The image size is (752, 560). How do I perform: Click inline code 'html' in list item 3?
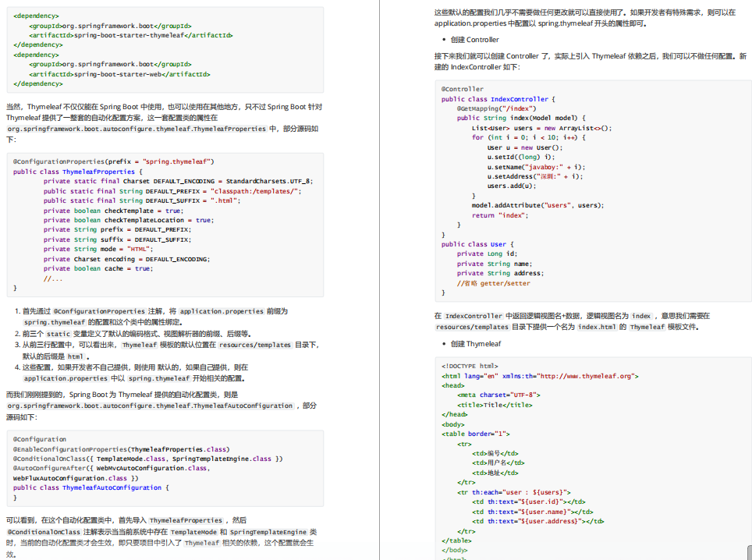coord(76,356)
